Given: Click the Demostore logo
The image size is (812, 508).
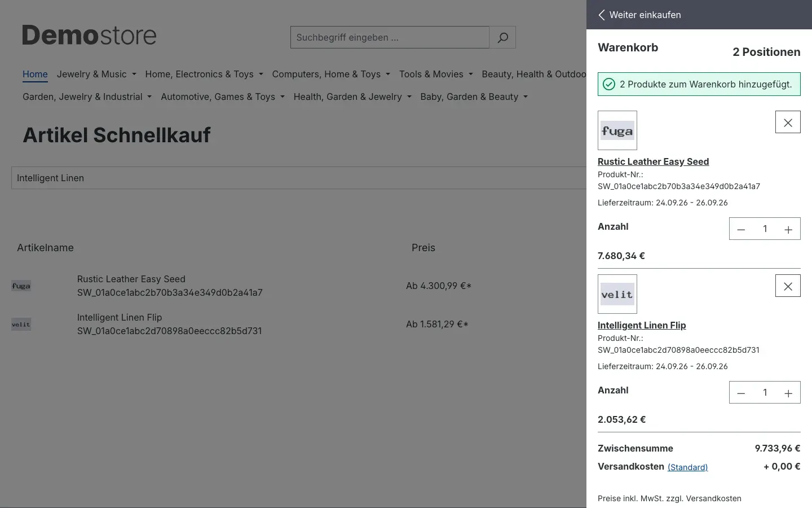Looking at the screenshot, I should click(x=89, y=35).
